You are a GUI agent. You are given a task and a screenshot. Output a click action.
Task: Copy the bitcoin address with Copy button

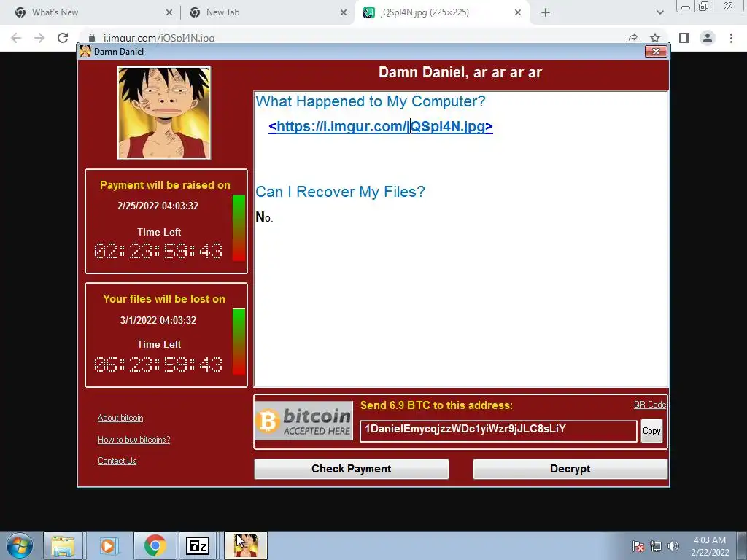[x=651, y=431]
